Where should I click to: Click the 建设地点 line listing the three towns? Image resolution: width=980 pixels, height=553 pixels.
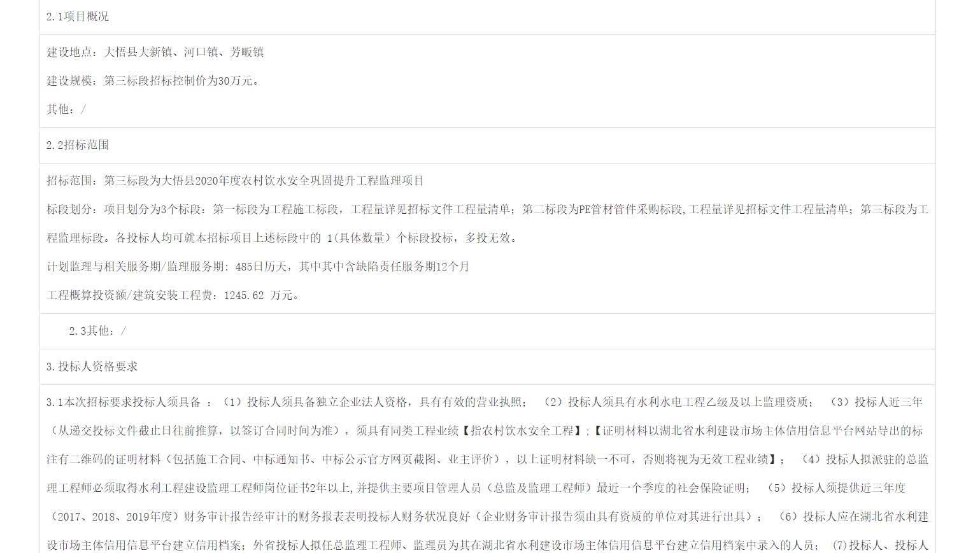pyautogui.click(x=155, y=52)
